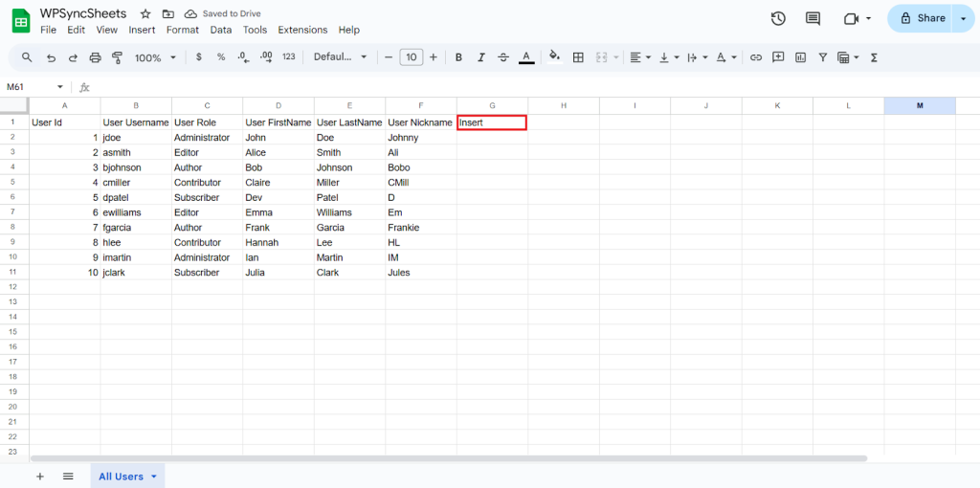Click the horizontal scrollbar at the bottom

449,458
